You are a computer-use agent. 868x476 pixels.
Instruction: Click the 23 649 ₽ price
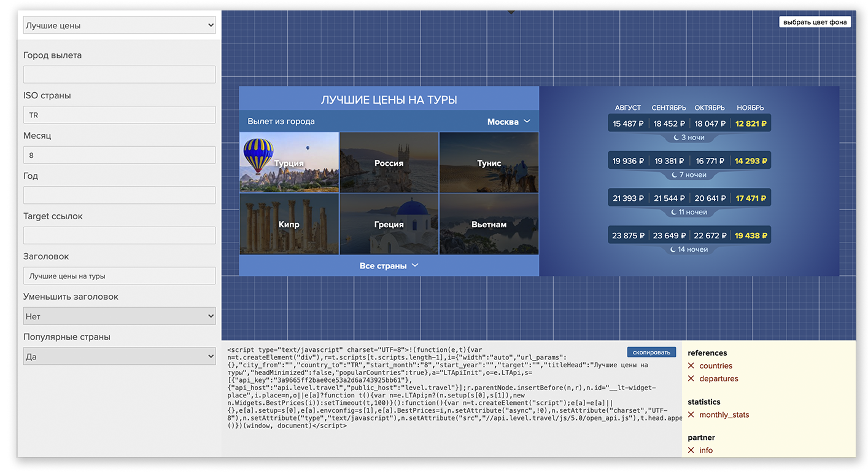(669, 235)
